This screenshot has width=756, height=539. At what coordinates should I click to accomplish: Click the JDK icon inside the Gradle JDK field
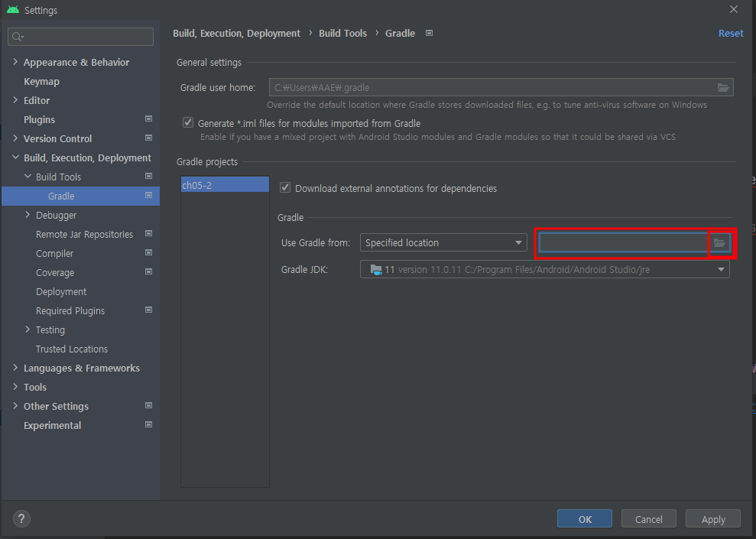point(374,269)
